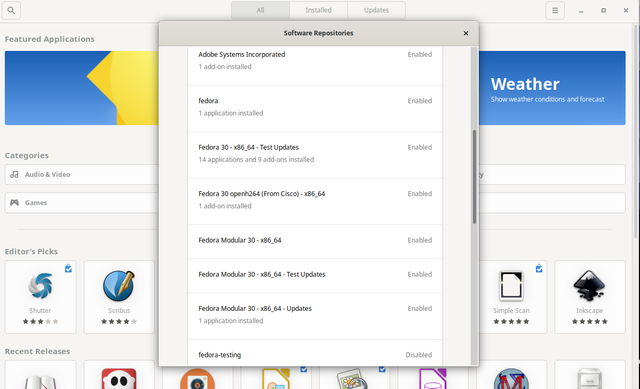Click the Featured Applications heading

(49, 39)
